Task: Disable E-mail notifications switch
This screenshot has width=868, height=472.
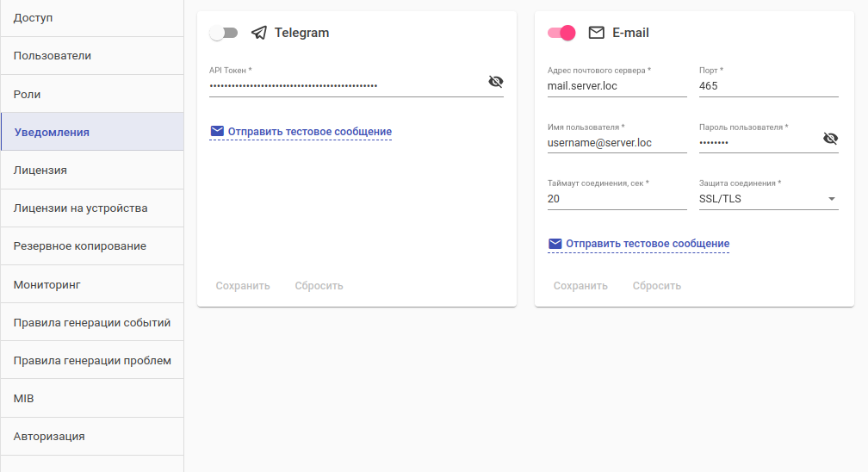Action: click(561, 33)
